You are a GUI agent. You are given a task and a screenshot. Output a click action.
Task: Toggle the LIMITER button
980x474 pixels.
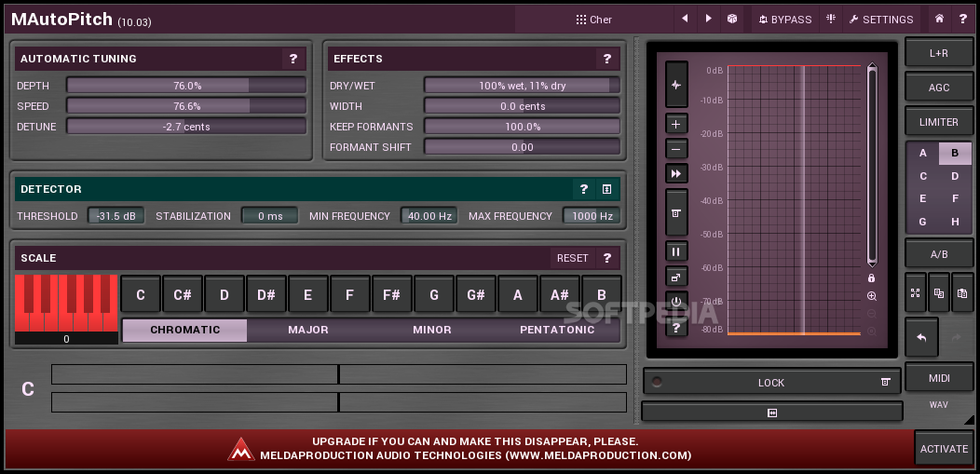point(939,122)
